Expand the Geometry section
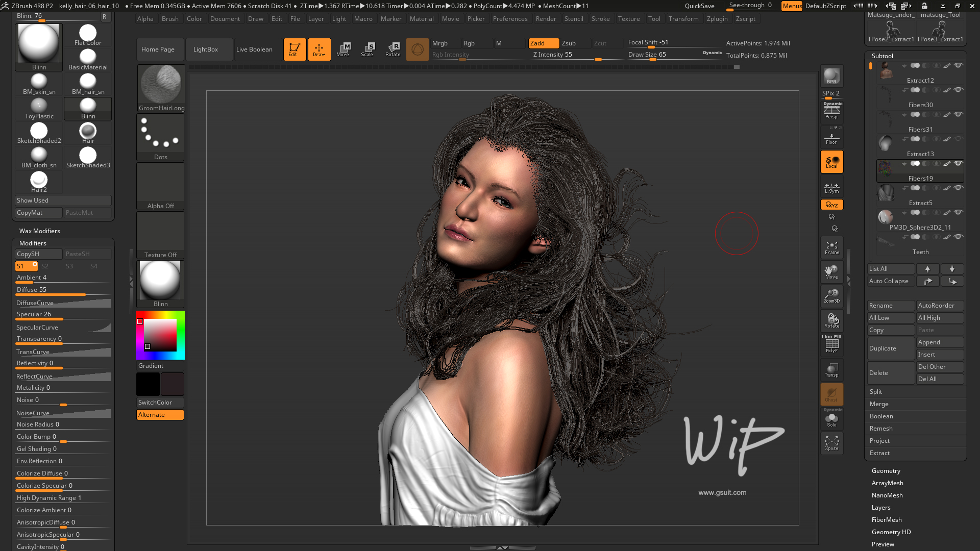This screenshot has height=551, width=980. [x=886, y=470]
